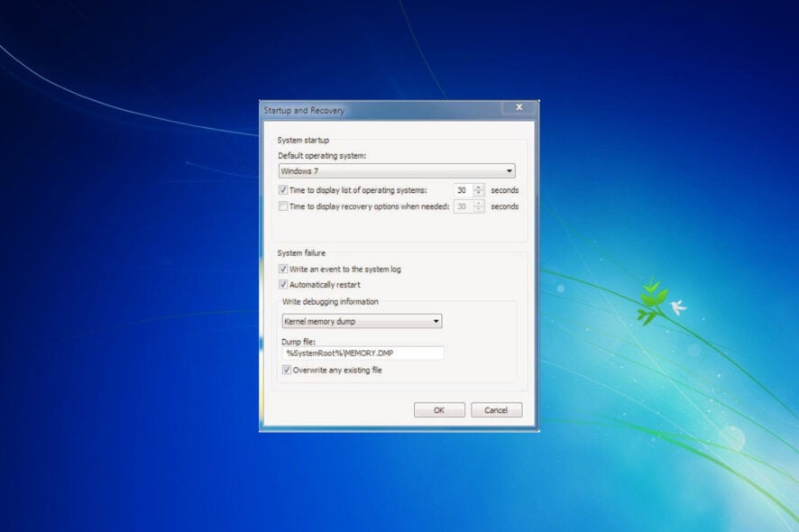Image resolution: width=799 pixels, height=532 pixels.
Task: Increase operating systems display time with up arrow
Action: (x=479, y=187)
